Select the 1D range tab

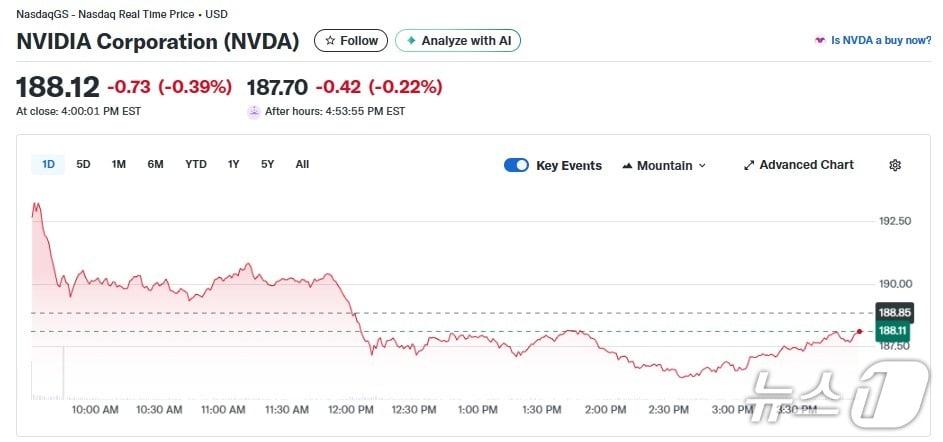[48, 164]
